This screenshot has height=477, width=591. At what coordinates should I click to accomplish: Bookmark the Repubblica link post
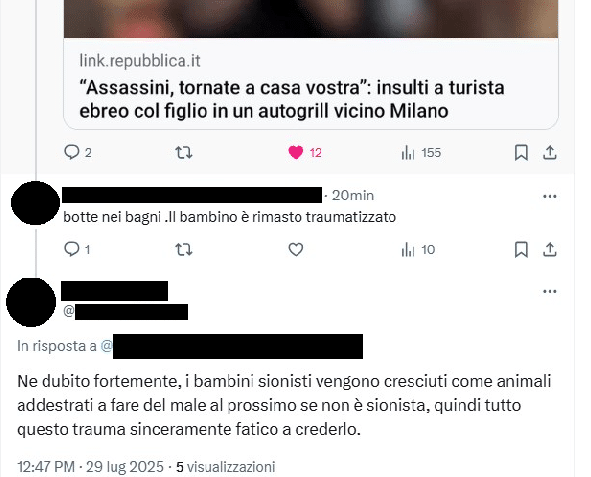pos(521,153)
